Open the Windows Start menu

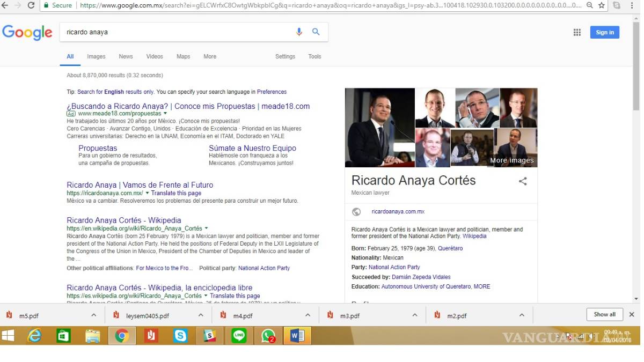(x=8, y=336)
